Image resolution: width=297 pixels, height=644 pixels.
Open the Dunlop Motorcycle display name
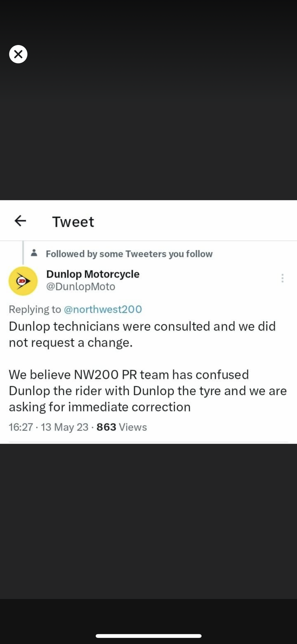tap(93, 274)
